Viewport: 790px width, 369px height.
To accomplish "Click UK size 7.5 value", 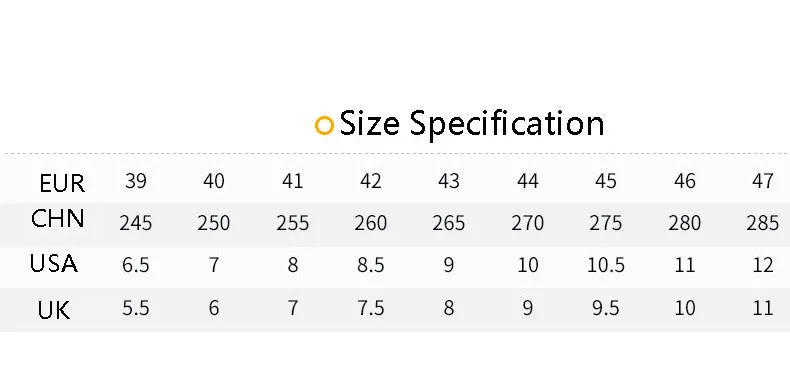I will [x=371, y=308].
